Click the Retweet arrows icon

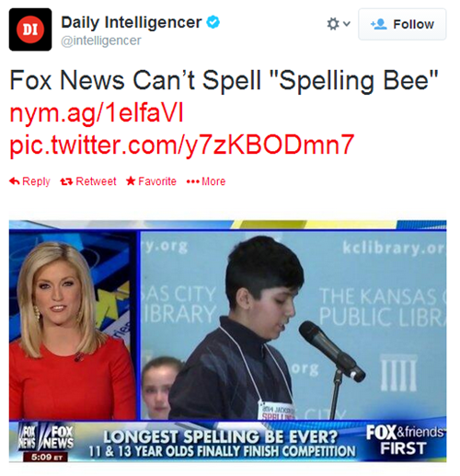[66, 181]
